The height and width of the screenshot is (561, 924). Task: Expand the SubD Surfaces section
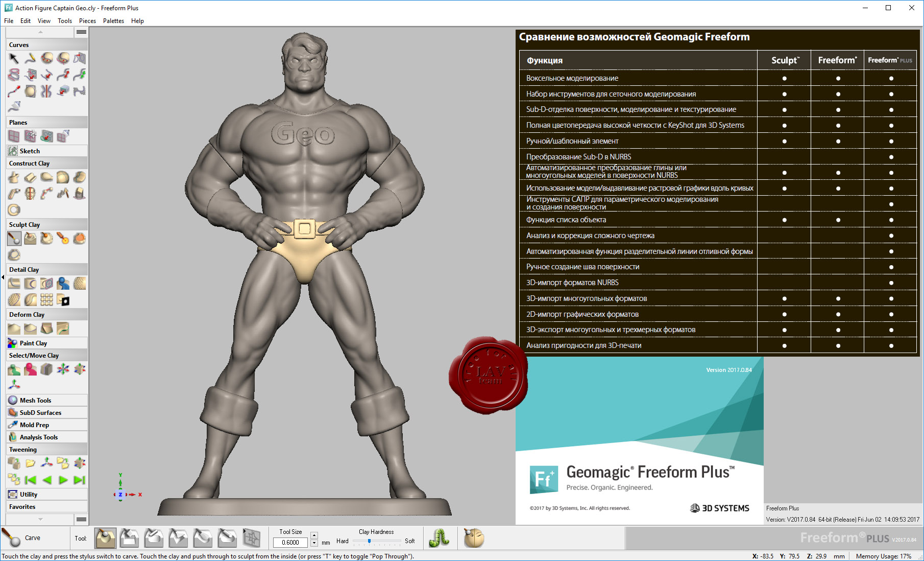47,412
